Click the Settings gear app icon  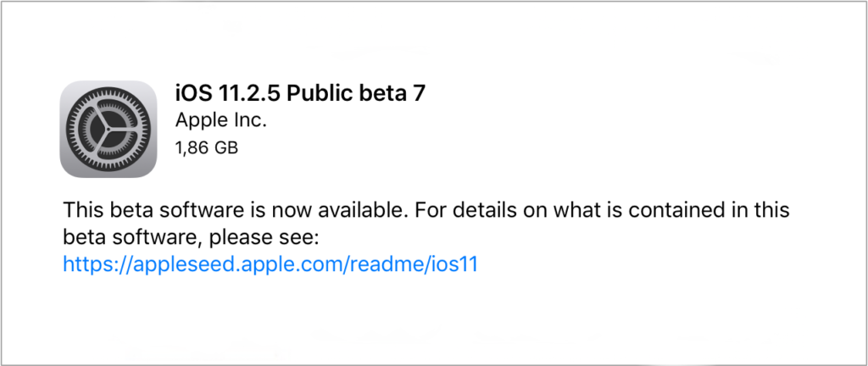pos(108,130)
